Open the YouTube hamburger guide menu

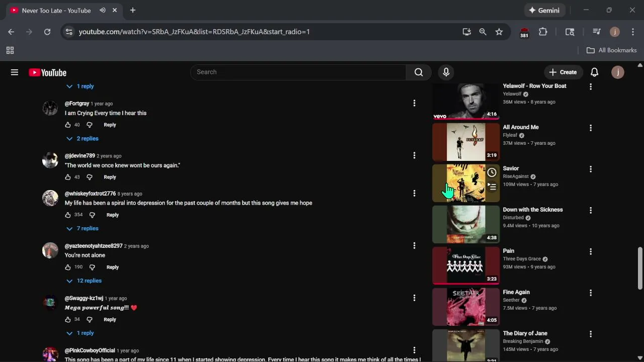15,72
